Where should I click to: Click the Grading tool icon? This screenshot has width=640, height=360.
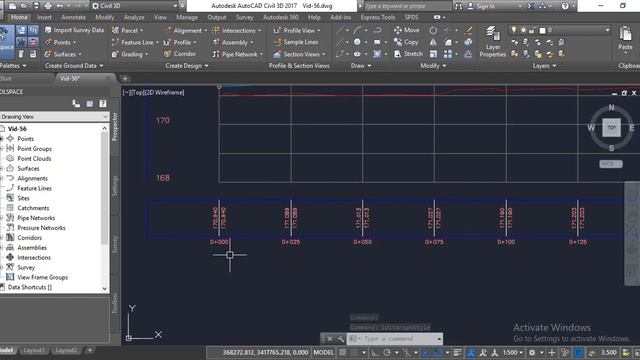point(116,54)
